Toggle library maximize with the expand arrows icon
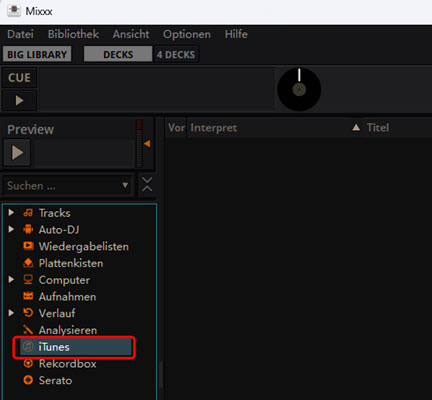Image resolution: width=432 pixels, height=400 pixels. [147, 184]
